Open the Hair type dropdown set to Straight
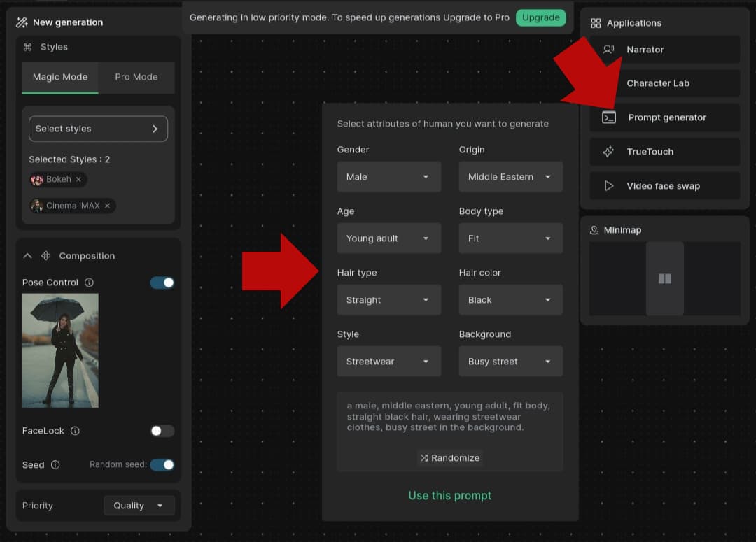This screenshot has height=542, width=756. coord(388,299)
